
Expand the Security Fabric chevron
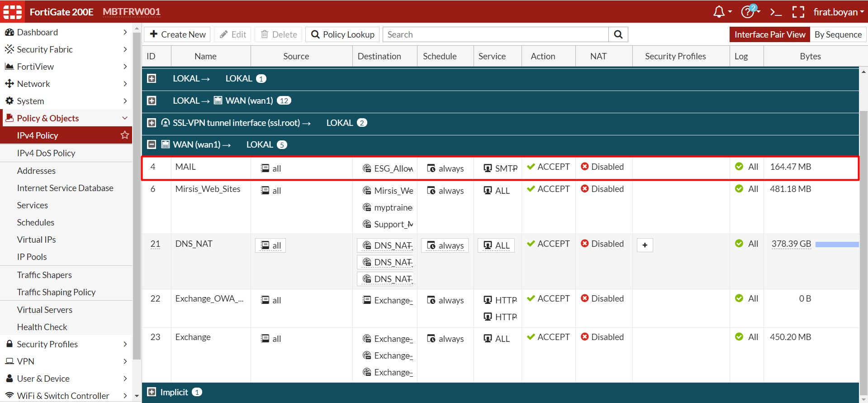tap(125, 49)
